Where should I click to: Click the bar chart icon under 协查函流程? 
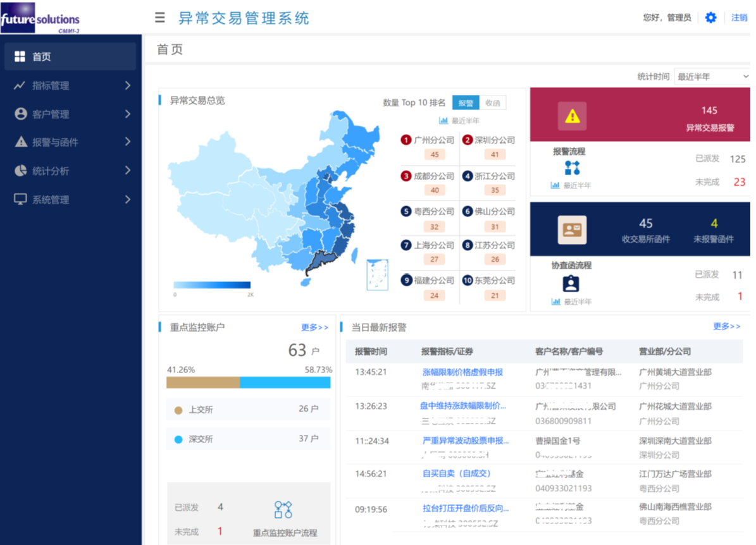pos(555,302)
